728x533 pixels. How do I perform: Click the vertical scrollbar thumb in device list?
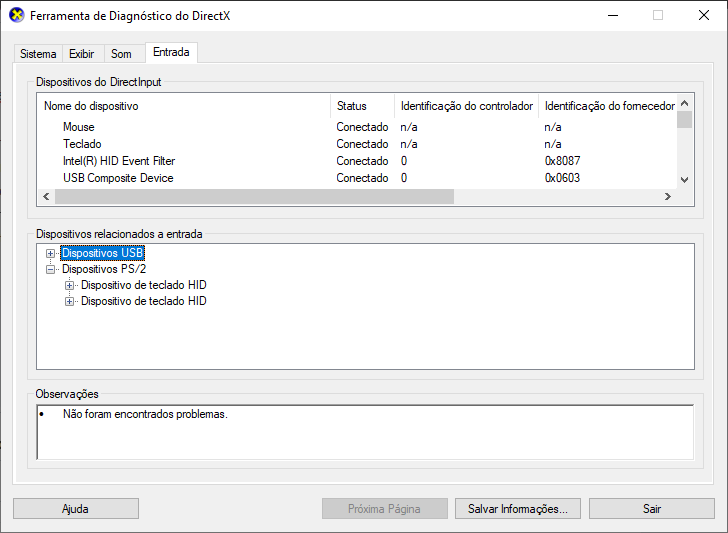(x=684, y=119)
